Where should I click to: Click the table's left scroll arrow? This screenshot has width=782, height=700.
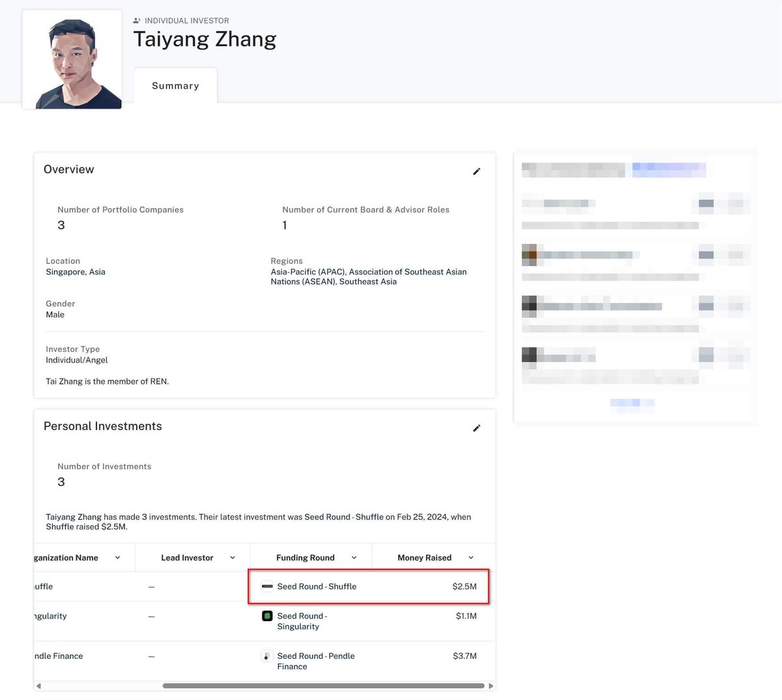tap(38, 686)
